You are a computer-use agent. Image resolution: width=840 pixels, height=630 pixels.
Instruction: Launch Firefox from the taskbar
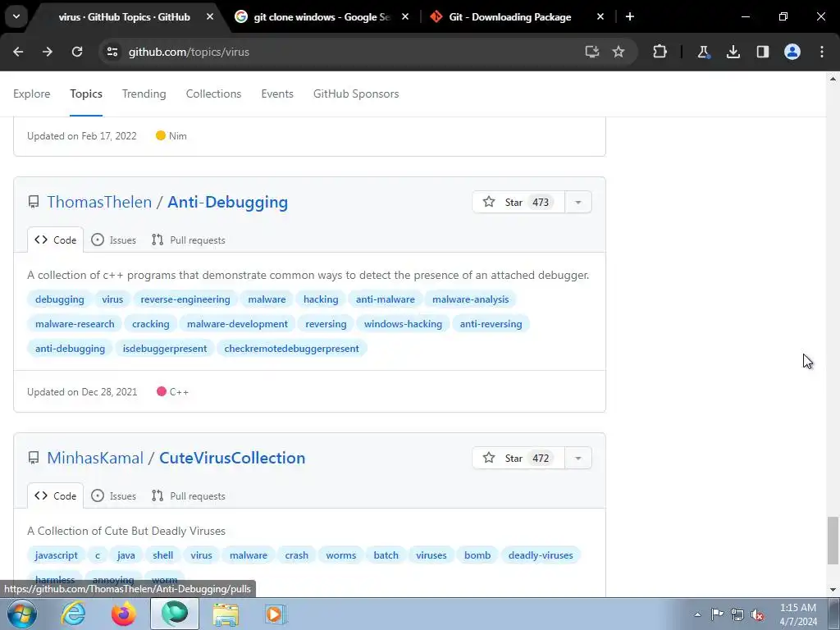[x=124, y=614]
